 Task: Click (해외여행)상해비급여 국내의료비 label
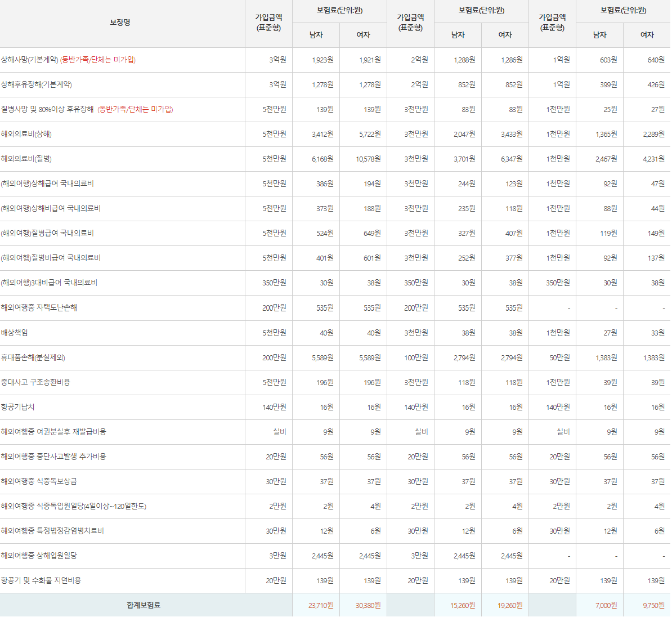tap(51, 209)
